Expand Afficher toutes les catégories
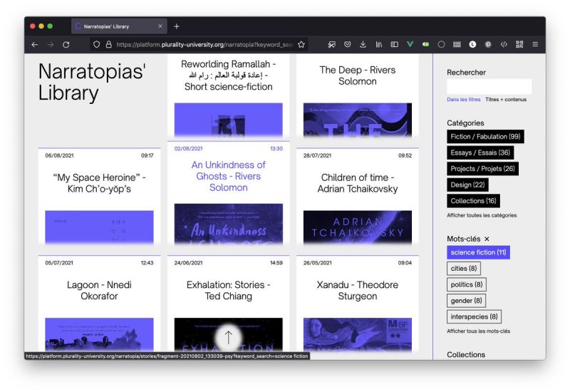 point(481,215)
